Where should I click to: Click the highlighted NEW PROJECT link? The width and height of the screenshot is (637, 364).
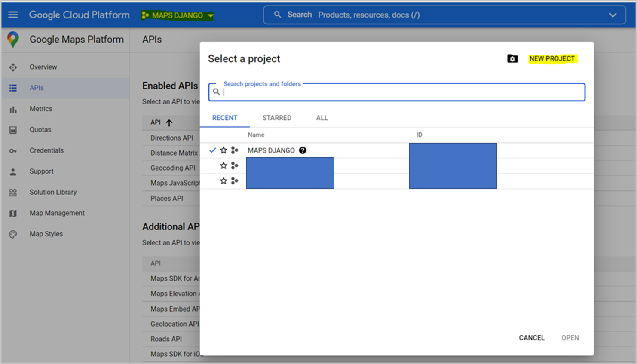(x=552, y=59)
